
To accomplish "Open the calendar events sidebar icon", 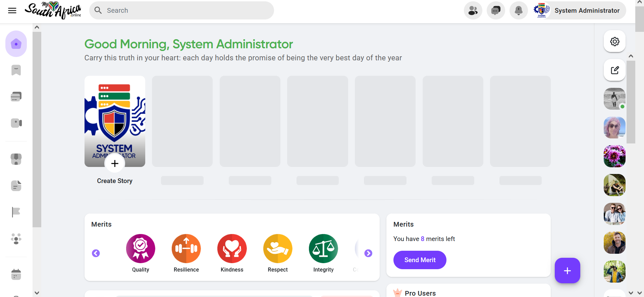I will click(x=16, y=274).
